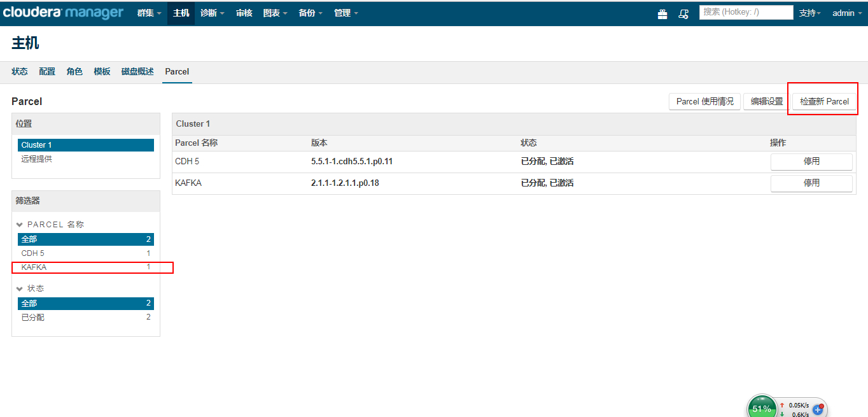Open the admin user dropdown
This screenshot has width=868, height=417.
point(847,13)
